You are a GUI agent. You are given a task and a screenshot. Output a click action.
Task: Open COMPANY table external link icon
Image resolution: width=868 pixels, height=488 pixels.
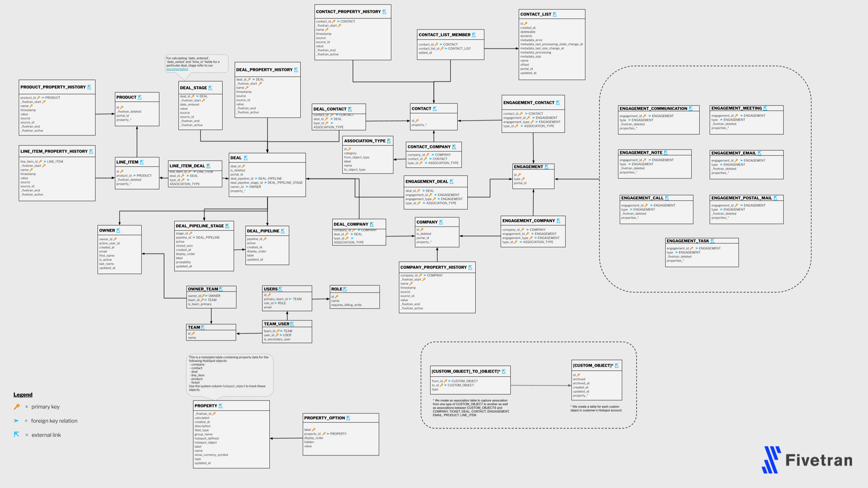click(x=441, y=222)
